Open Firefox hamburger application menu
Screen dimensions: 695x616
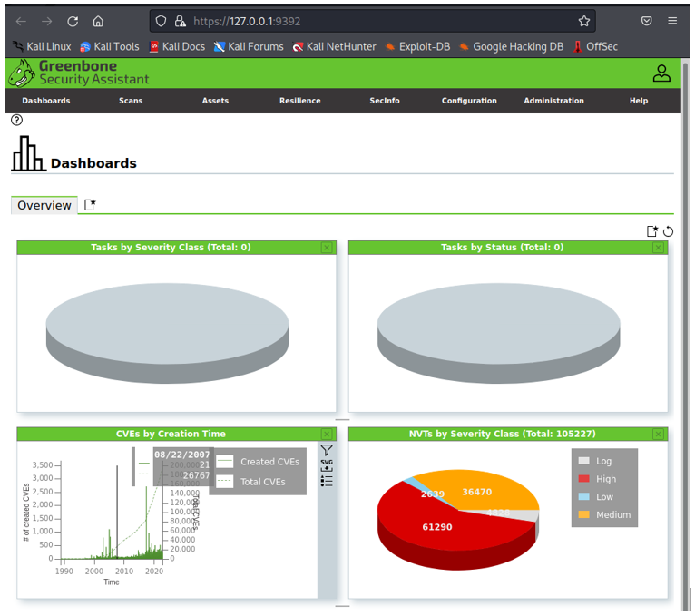tap(672, 21)
